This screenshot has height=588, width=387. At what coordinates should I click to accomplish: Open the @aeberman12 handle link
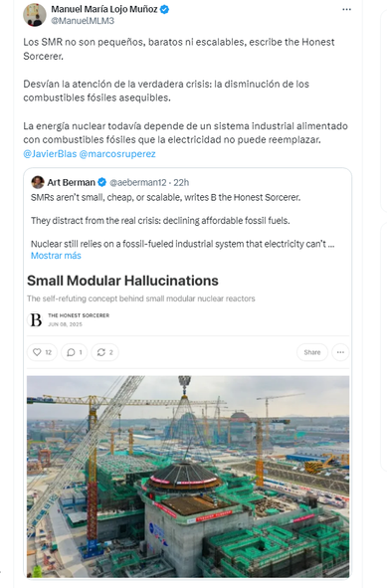(137, 183)
